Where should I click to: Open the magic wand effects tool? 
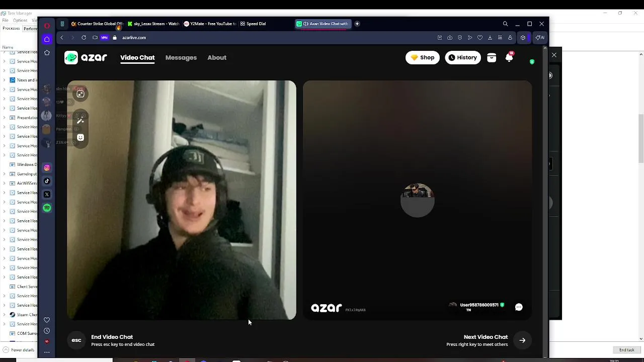coord(80,120)
